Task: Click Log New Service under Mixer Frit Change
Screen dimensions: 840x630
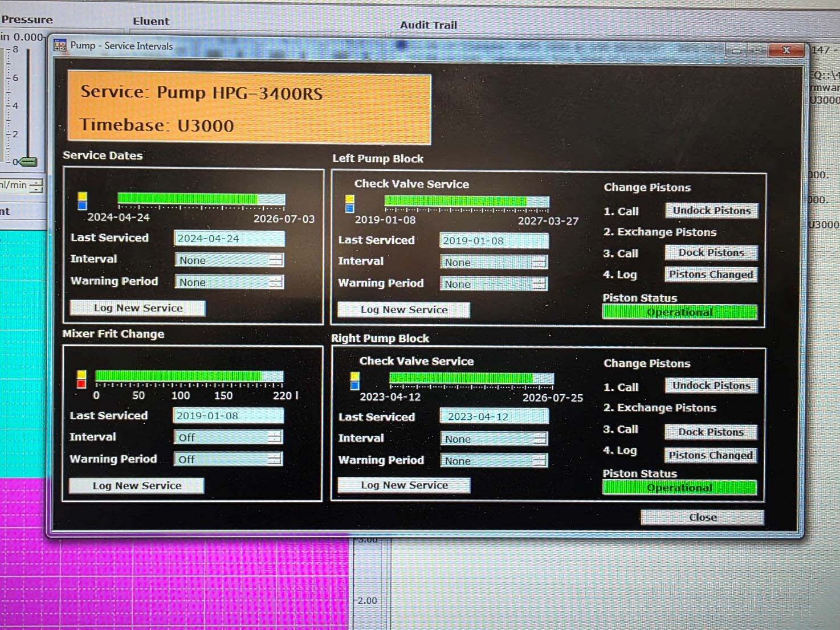Action: (137, 486)
